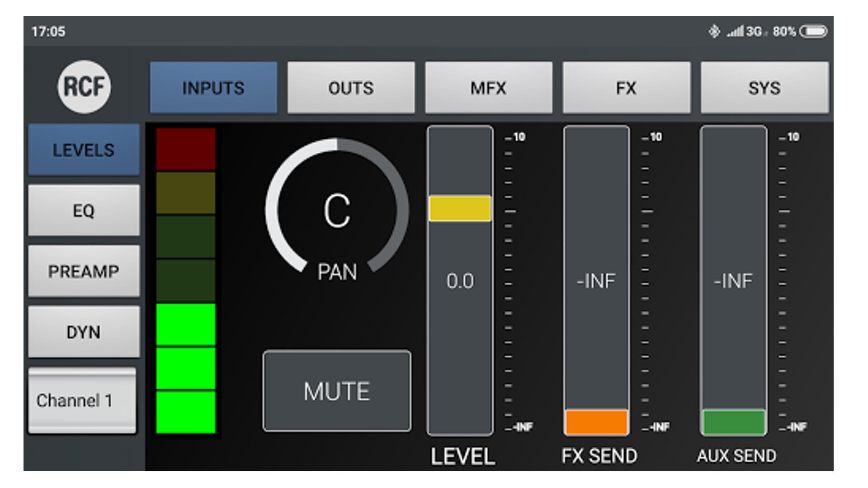Click the FX SEND label
The height and width of the screenshot is (488, 868).
point(599,456)
